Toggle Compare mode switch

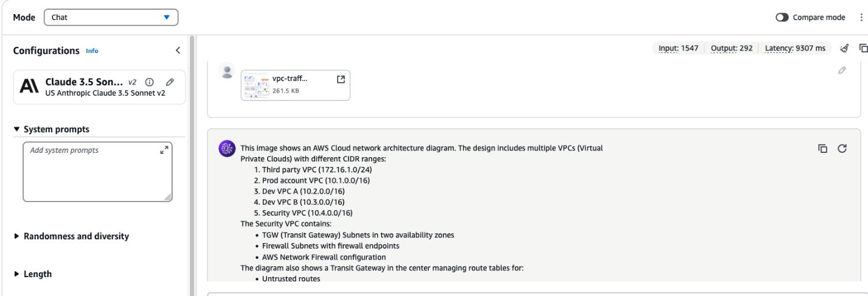(x=783, y=18)
